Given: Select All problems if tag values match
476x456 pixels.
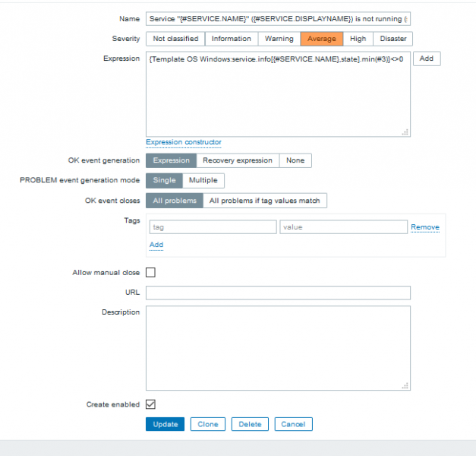Looking at the screenshot, I should tap(265, 201).
